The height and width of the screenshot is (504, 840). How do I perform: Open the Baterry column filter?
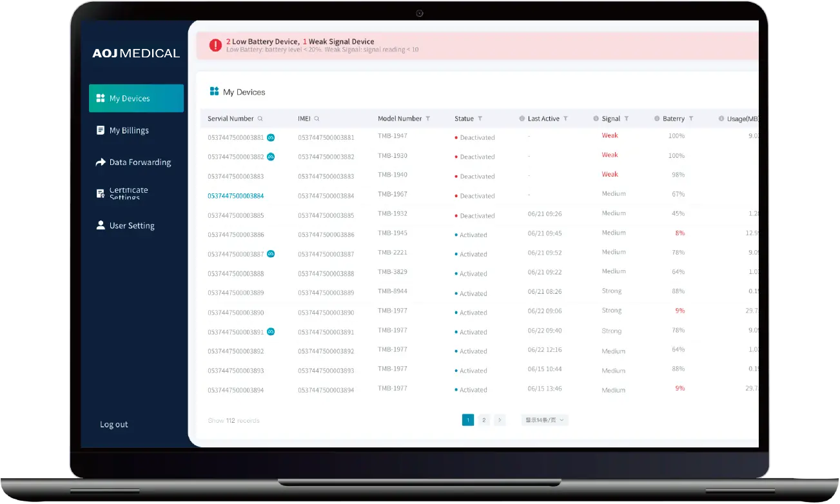coord(691,119)
